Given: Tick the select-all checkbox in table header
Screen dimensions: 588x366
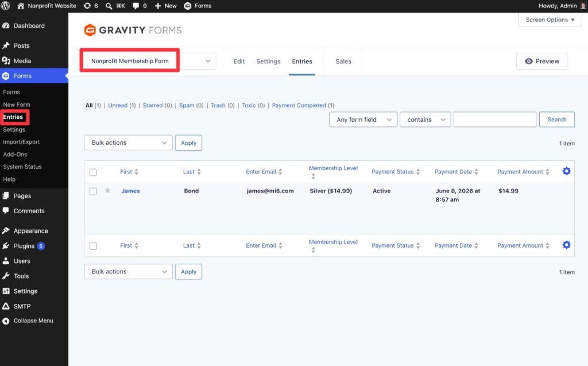Looking at the screenshot, I should [93, 172].
